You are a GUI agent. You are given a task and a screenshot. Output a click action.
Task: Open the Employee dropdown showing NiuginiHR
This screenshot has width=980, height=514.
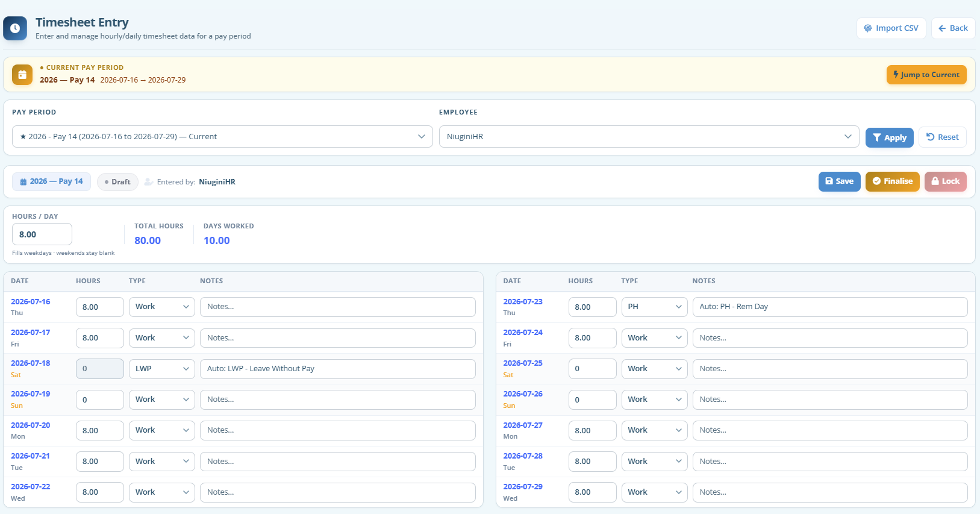(x=649, y=137)
